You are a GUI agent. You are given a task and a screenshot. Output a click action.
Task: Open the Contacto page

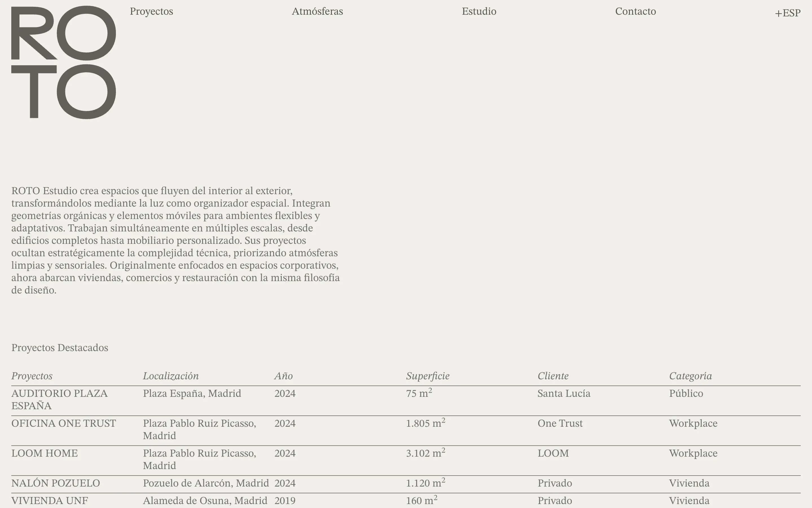click(636, 11)
